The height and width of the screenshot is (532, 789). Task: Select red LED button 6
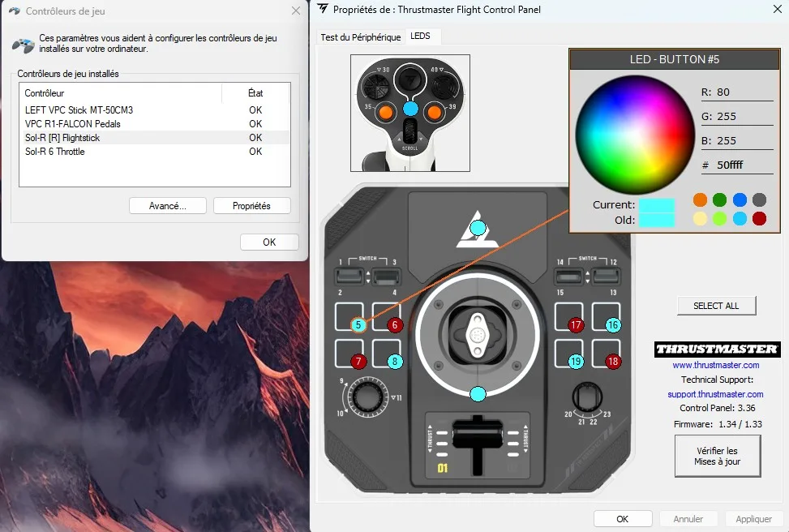coord(395,324)
